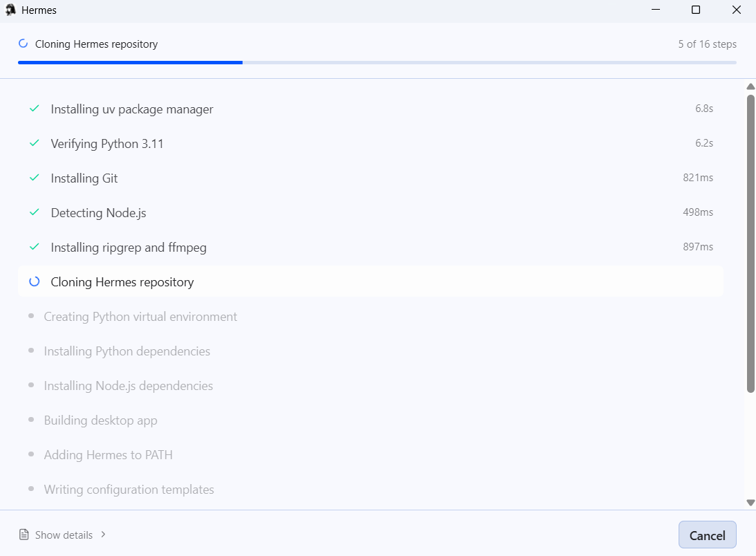Click the vertical scrollbar thumb

point(750,243)
